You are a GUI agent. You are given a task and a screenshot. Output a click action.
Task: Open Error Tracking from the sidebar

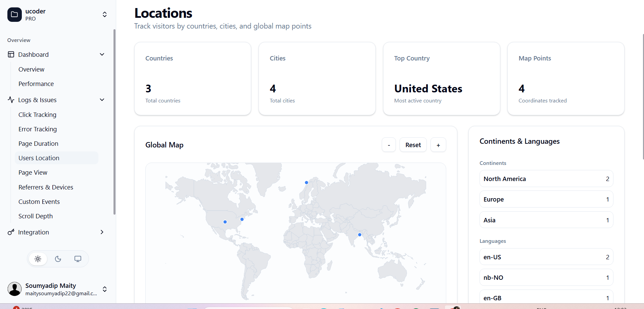pyautogui.click(x=38, y=129)
